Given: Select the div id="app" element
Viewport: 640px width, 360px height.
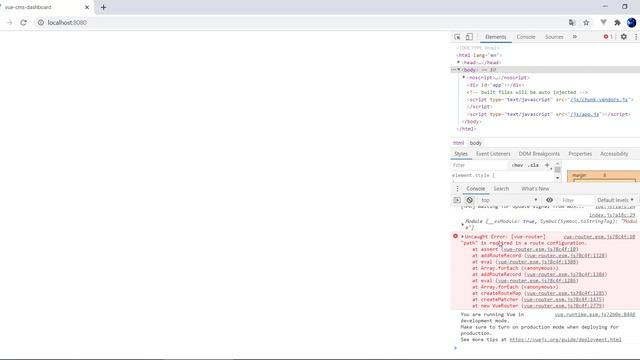Looking at the screenshot, I should 496,85.
